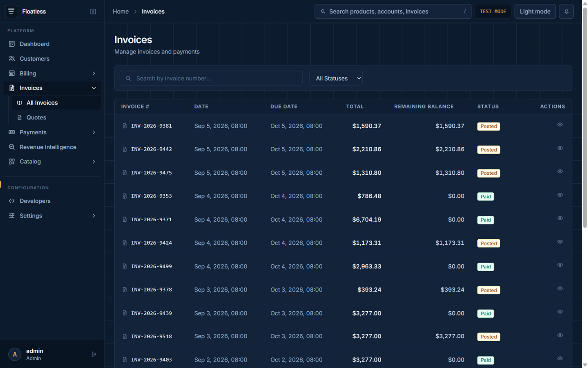Click the TEST MODE badge
Viewport: 588px width, 368px height.
(x=493, y=11)
